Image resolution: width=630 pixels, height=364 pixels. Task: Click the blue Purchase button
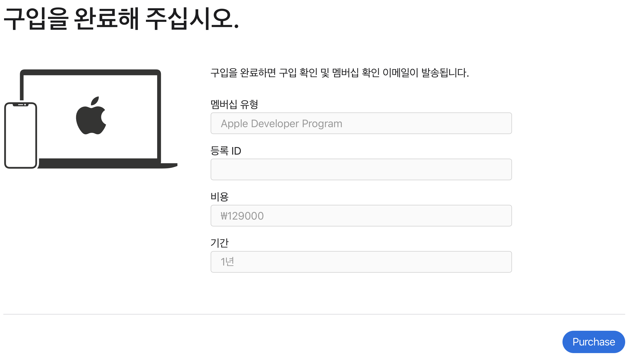(593, 342)
